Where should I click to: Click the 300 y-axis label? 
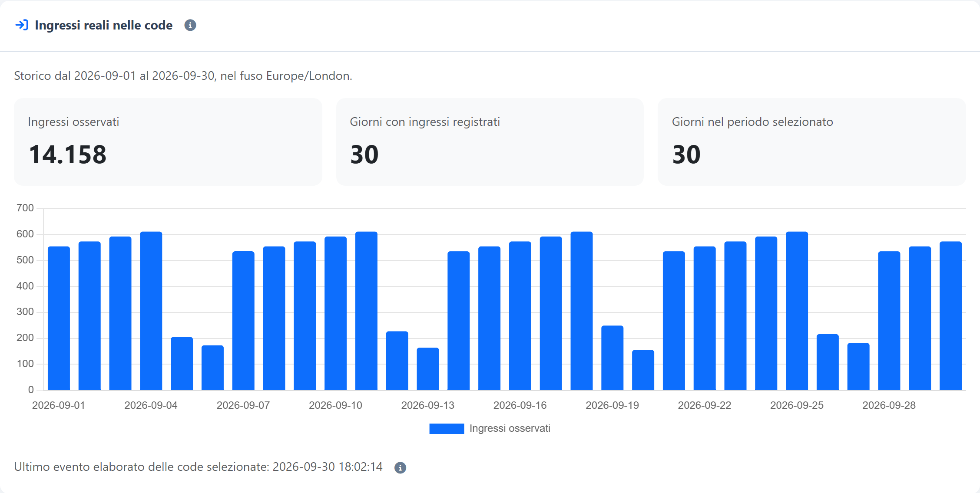(x=25, y=312)
